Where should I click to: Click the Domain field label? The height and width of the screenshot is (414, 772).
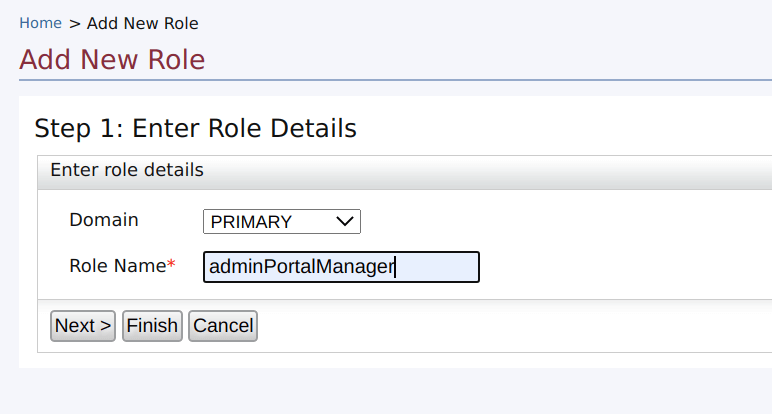pyautogui.click(x=104, y=220)
